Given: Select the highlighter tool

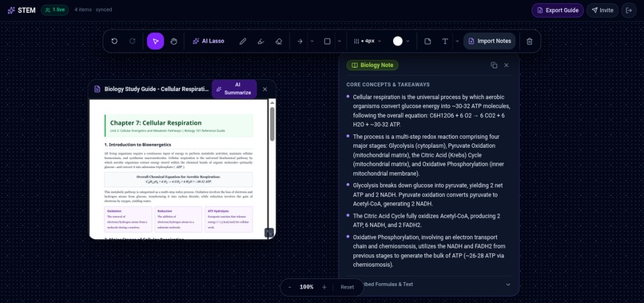Looking at the screenshot, I should [x=260, y=41].
